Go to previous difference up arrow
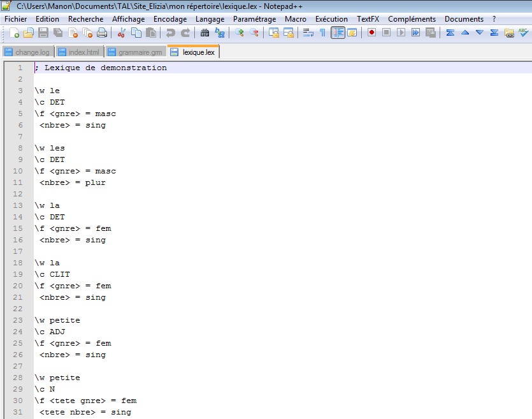This screenshot has width=532, height=419. [465, 33]
